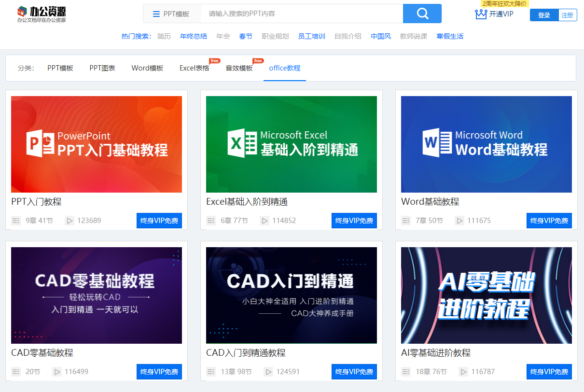Click the 年终总结 hot search link

pyautogui.click(x=194, y=36)
